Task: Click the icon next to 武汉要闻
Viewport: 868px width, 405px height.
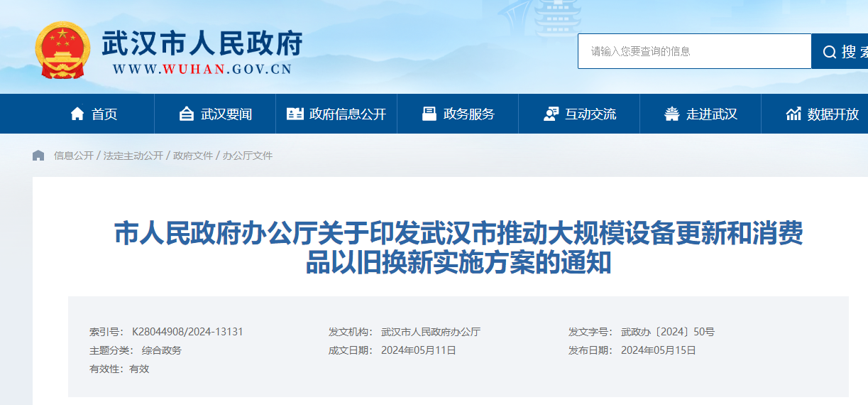Action: pos(187,114)
